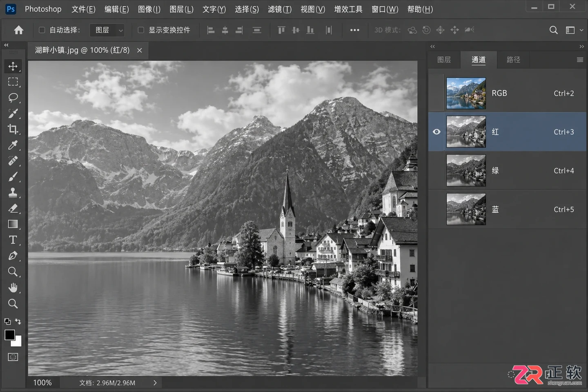The height and width of the screenshot is (392, 588).
Task: Collapse panels with right double arrow
Action: point(581,46)
